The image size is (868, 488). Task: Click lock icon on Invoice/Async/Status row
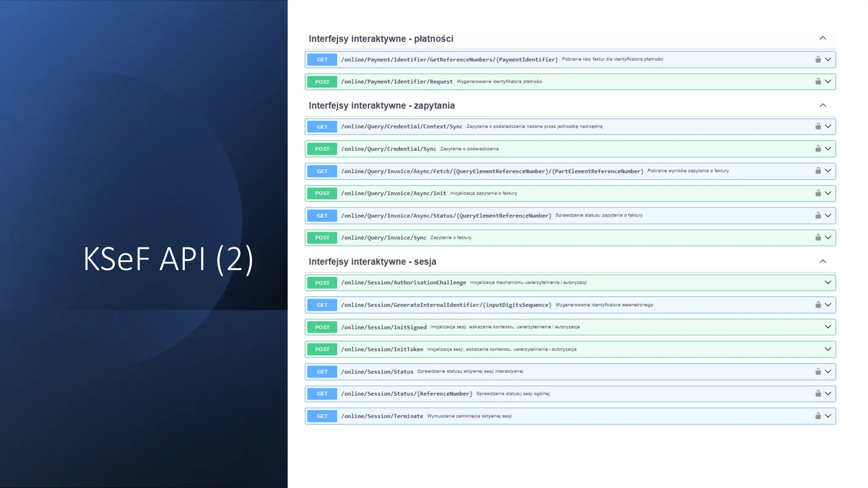tap(818, 216)
